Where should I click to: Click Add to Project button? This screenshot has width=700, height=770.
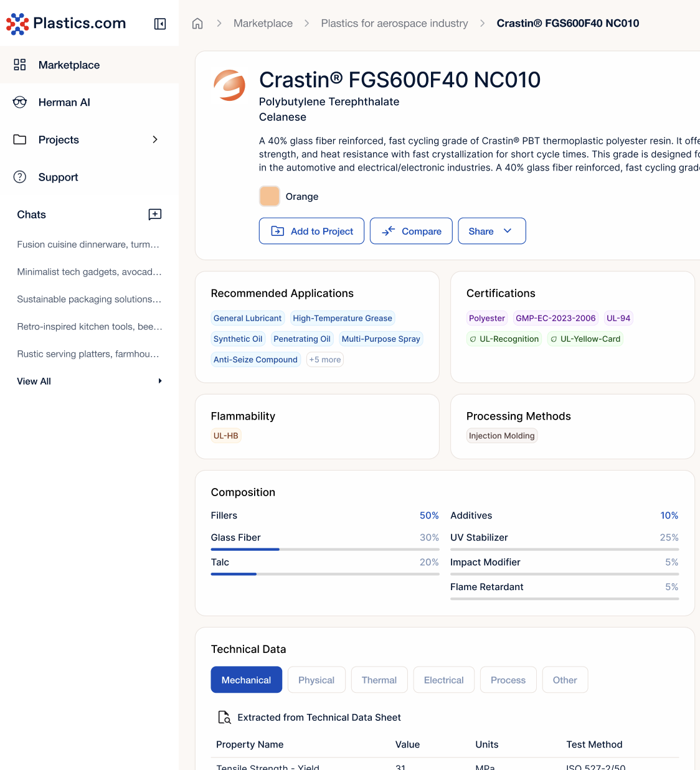click(311, 231)
